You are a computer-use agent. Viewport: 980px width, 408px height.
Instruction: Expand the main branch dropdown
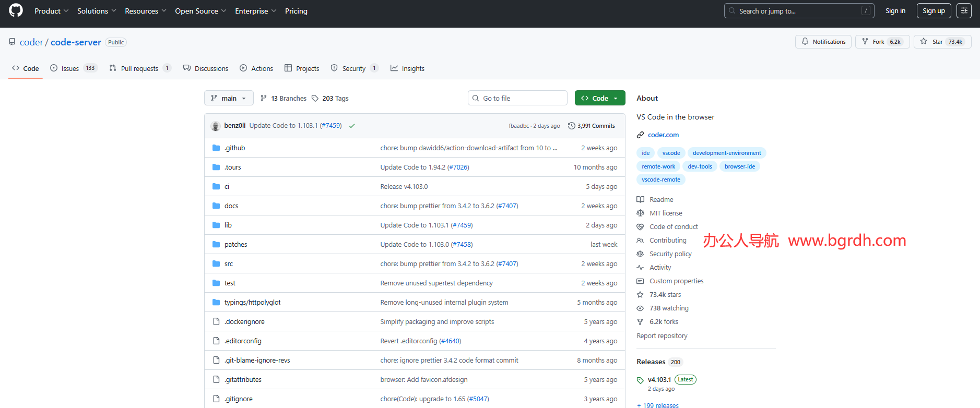[x=229, y=98]
